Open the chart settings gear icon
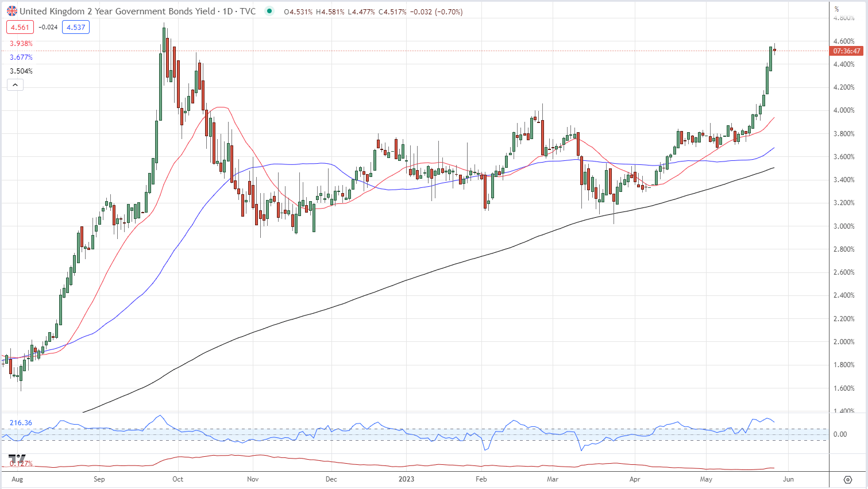Screen dimensions: 868x489 (848, 479)
